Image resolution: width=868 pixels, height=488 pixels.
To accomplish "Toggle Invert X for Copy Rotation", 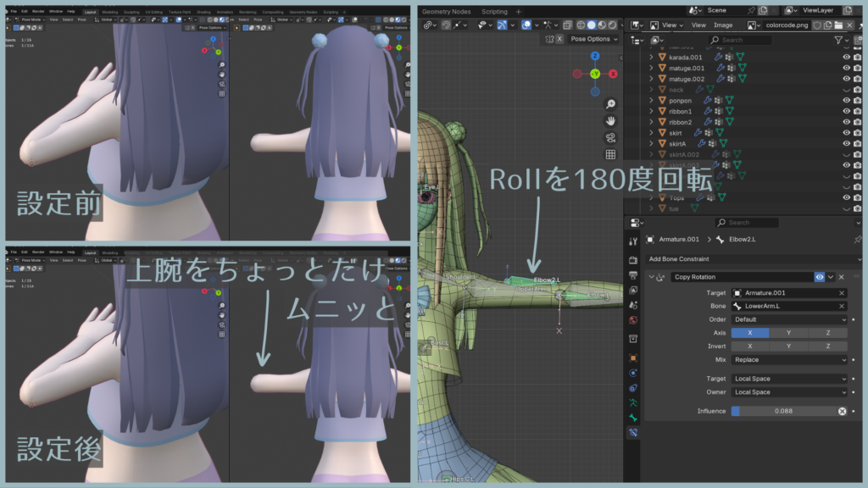I will pyautogui.click(x=750, y=347).
